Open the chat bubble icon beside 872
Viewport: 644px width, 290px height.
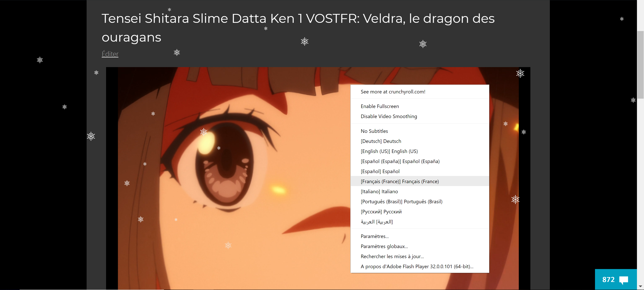pyautogui.click(x=624, y=280)
